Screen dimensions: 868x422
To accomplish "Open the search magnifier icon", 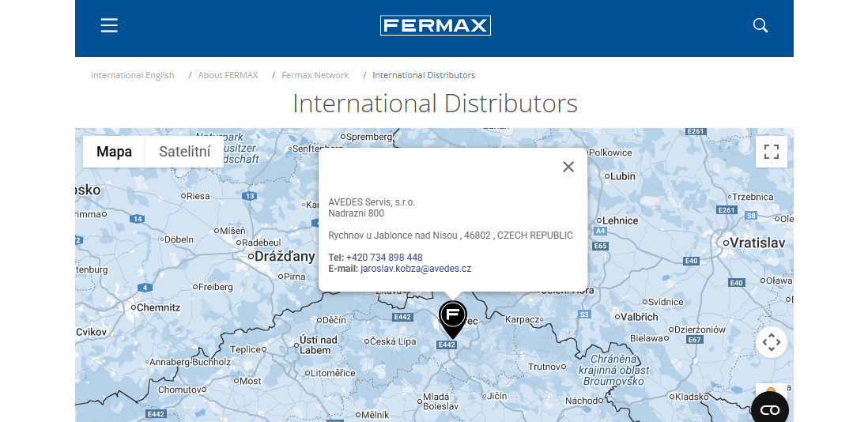I will [760, 25].
